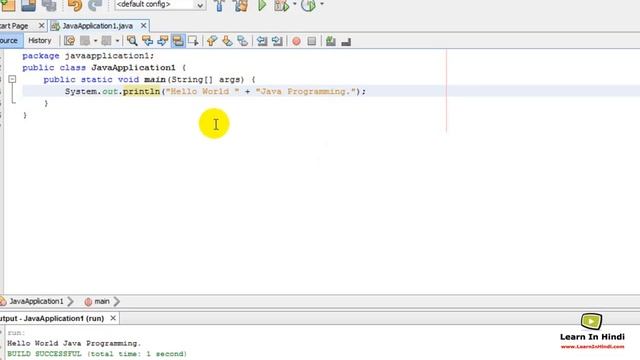This screenshot has width=640, height=360.
Task: Click the "Hello World " string literal
Action: pos(202,91)
